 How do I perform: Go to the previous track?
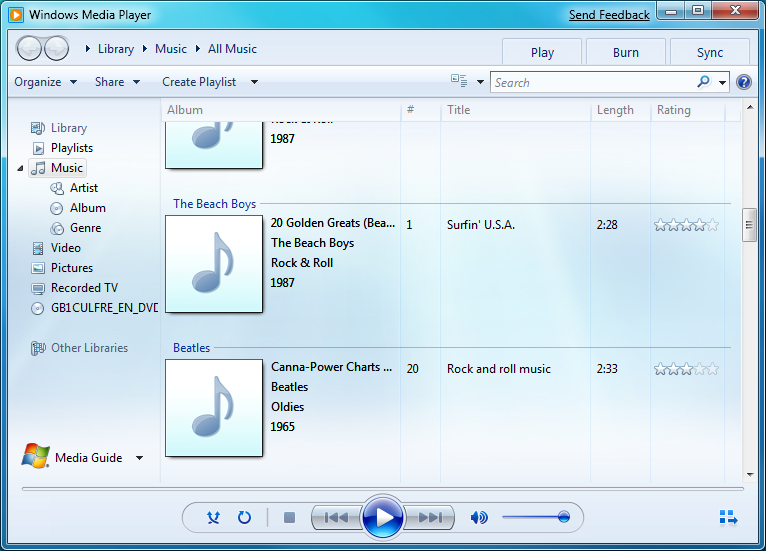[337, 518]
